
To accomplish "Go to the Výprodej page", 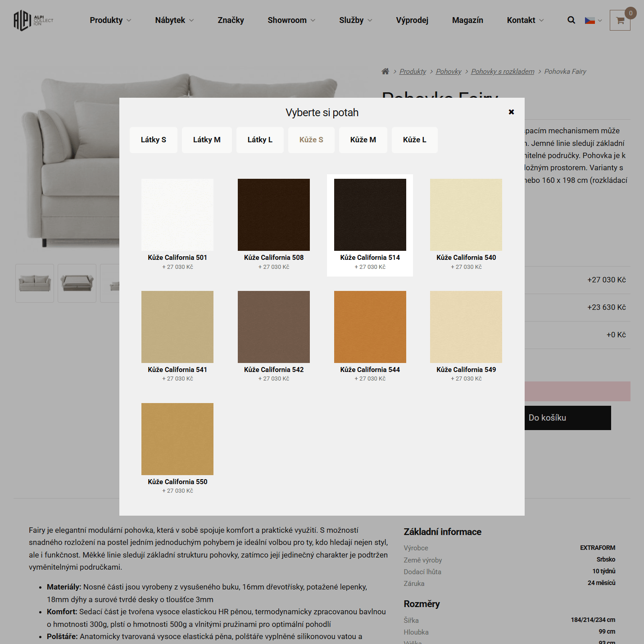I will tap(412, 20).
